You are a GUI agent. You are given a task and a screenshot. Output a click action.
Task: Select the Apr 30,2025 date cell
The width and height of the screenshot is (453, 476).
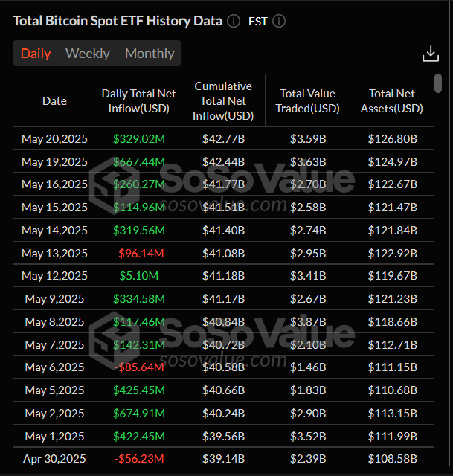54,459
